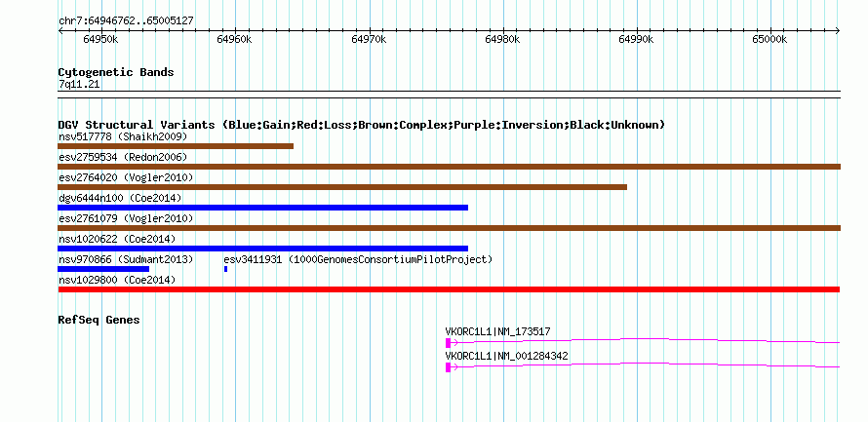This screenshot has width=868, height=422.
Task: Select the esv2761079 brown variant bar
Action: pos(449,228)
